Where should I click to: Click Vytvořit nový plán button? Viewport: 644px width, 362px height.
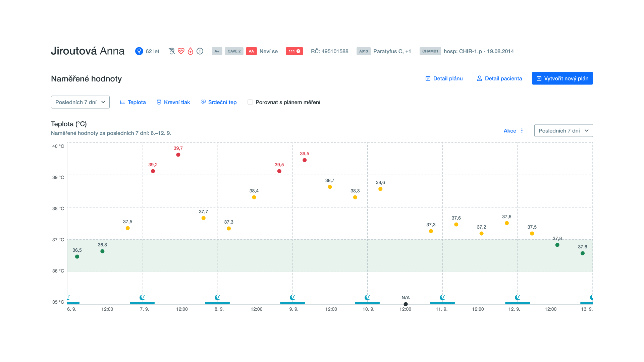562,78
